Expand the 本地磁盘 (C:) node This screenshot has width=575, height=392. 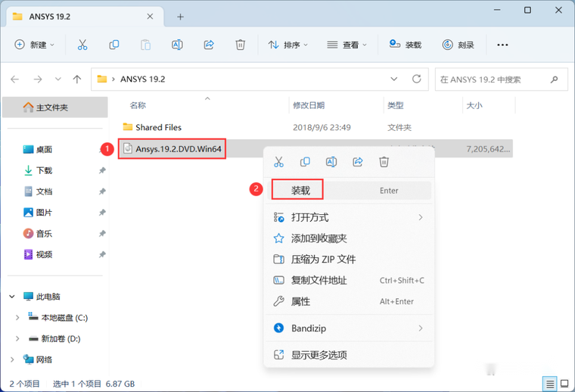[17, 318]
